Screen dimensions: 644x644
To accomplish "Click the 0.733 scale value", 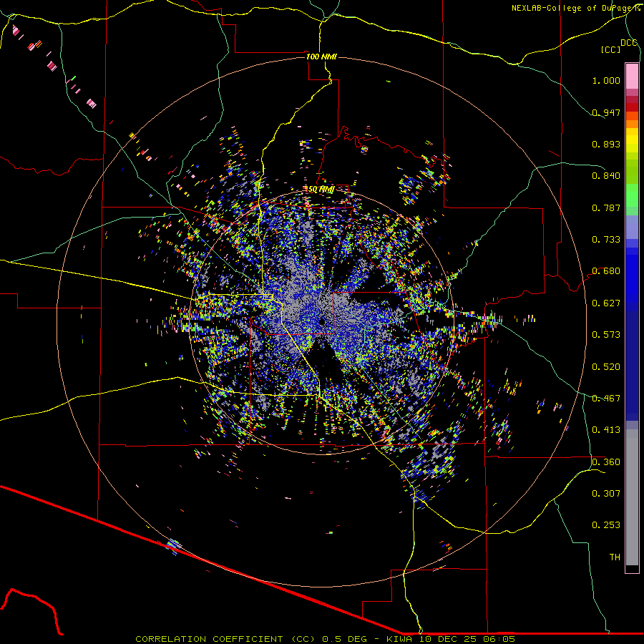I will tap(606, 240).
